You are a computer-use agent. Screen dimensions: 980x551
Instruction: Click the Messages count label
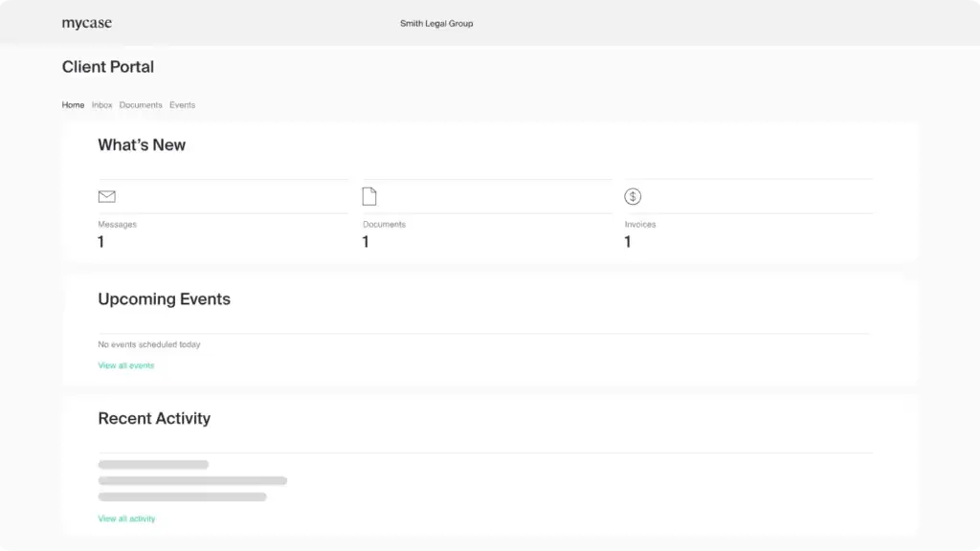click(x=117, y=224)
